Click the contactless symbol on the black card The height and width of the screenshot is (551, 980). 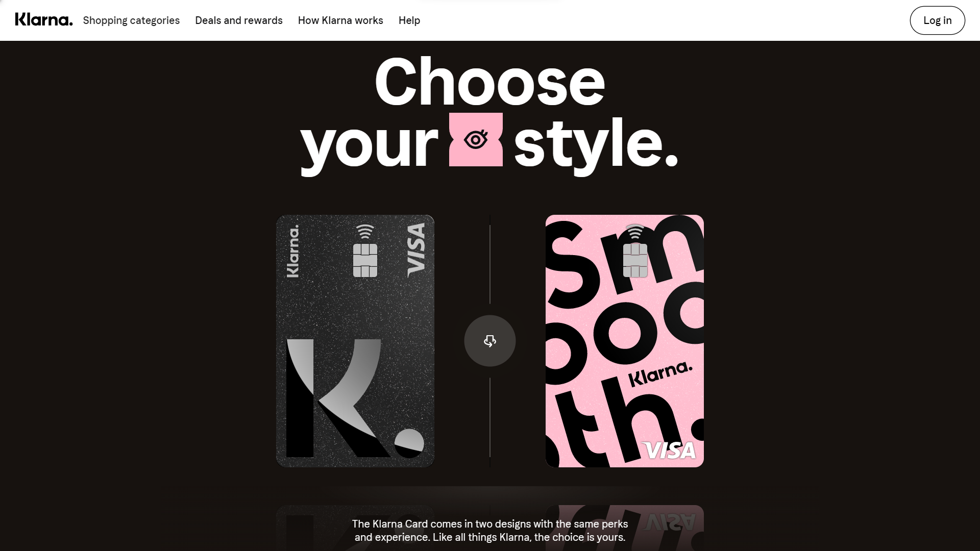[x=365, y=232]
